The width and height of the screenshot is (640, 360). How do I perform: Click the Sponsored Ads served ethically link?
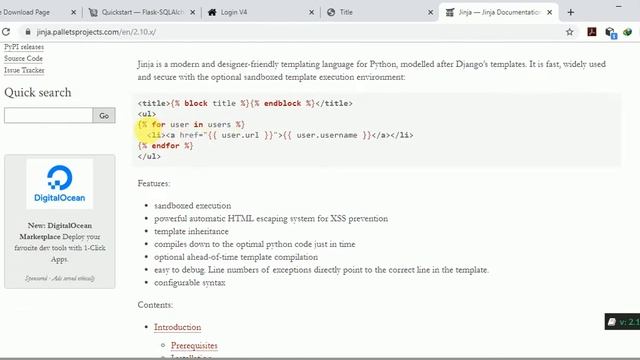tap(60, 278)
